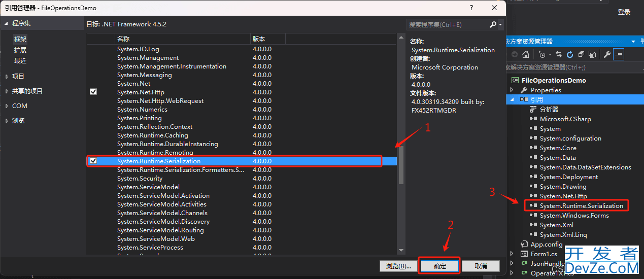Select the System.ServiceModel.Web assembly row
The height and width of the screenshot is (279, 644).
242,238
